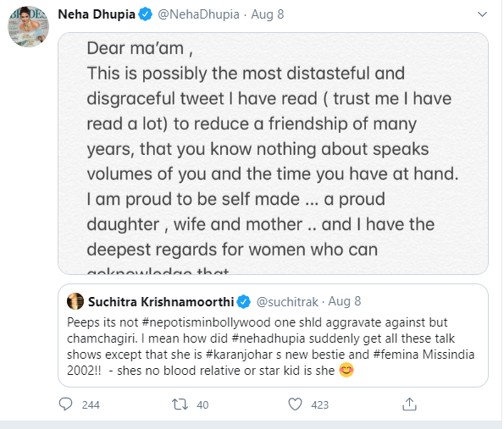This screenshot has height=429, width=504.
Task: Click the @NehaDhupia handle
Action: [x=198, y=14]
